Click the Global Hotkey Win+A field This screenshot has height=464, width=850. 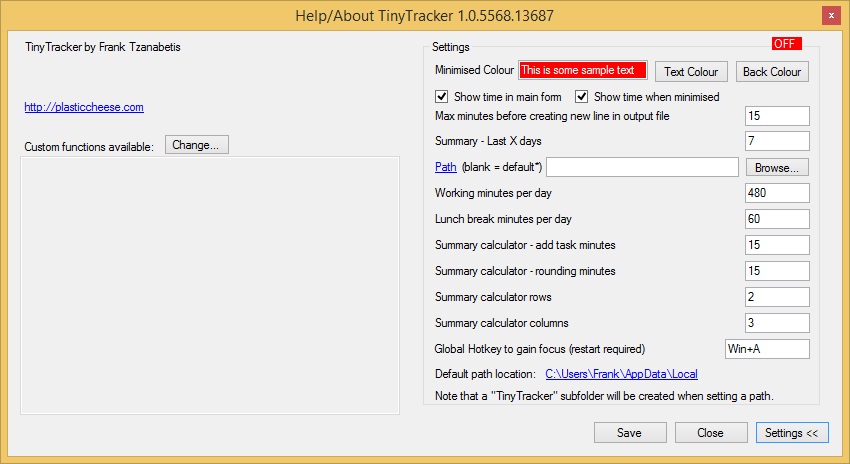coord(767,349)
